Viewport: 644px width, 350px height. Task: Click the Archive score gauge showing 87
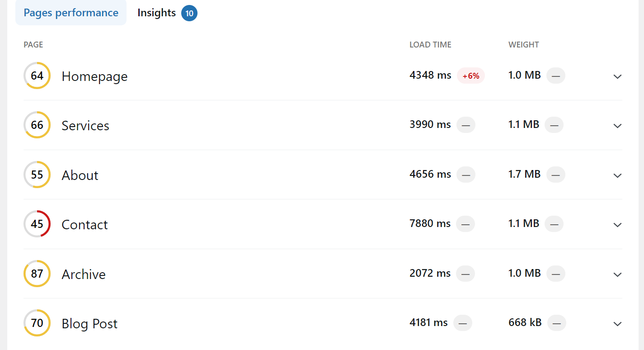click(37, 274)
